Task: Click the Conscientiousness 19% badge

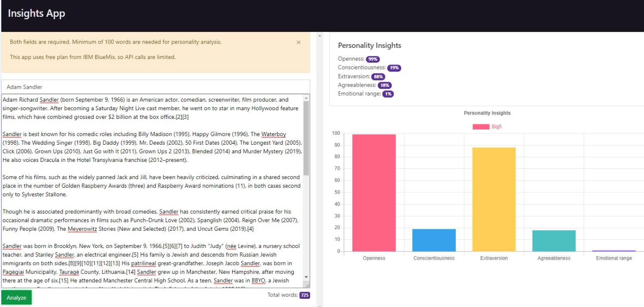Action: point(394,68)
